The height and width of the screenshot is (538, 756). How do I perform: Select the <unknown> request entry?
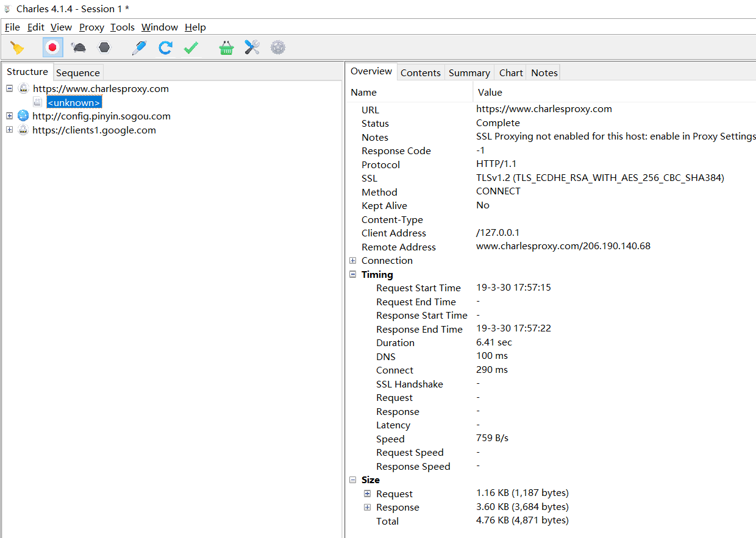tap(74, 102)
